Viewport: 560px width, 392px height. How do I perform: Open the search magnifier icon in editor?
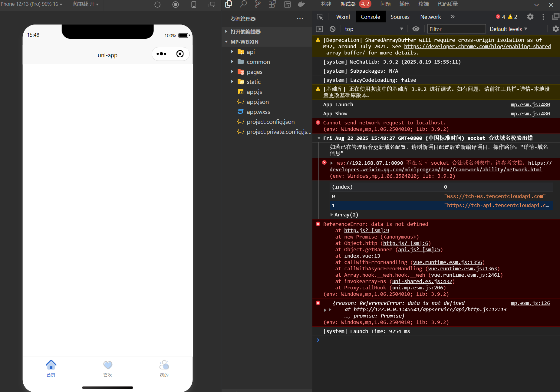pos(243,4)
